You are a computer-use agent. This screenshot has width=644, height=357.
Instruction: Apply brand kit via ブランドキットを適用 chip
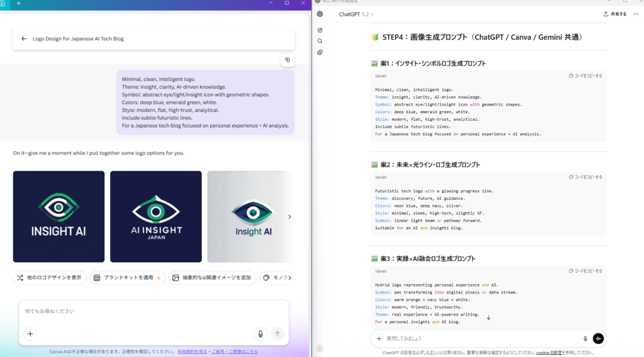[x=128, y=277]
